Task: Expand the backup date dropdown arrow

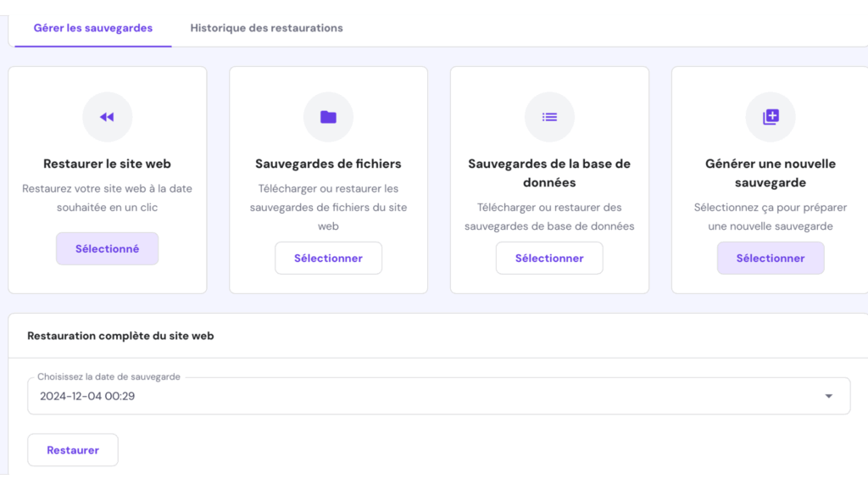Action: [x=829, y=396]
